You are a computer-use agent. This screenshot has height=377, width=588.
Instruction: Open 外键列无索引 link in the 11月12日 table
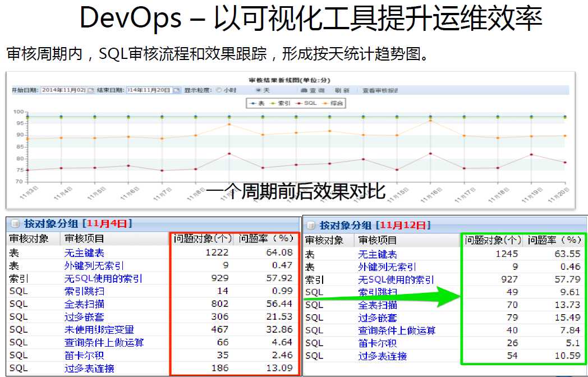[x=387, y=266]
